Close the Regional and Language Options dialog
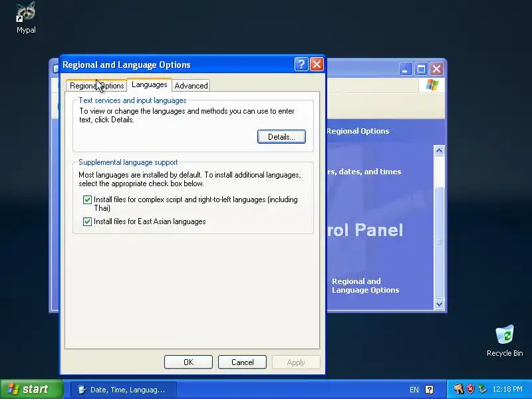 click(x=317, y=64)
